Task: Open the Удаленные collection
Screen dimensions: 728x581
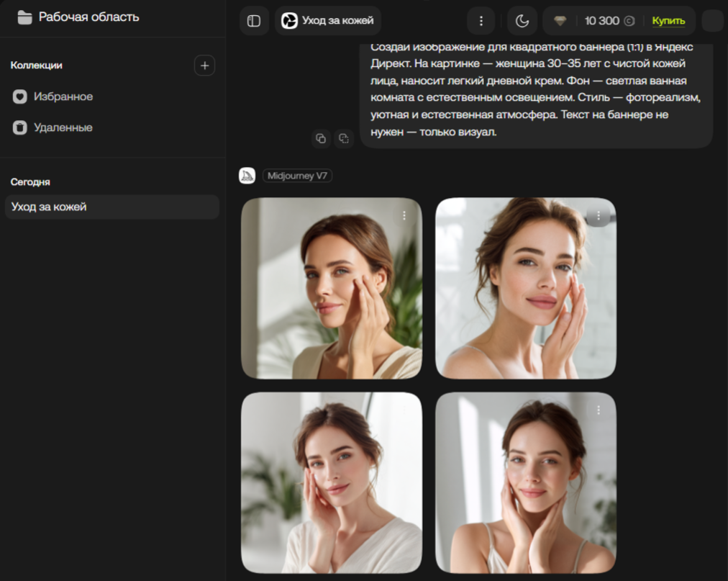Action: click(x=63, y=127)
